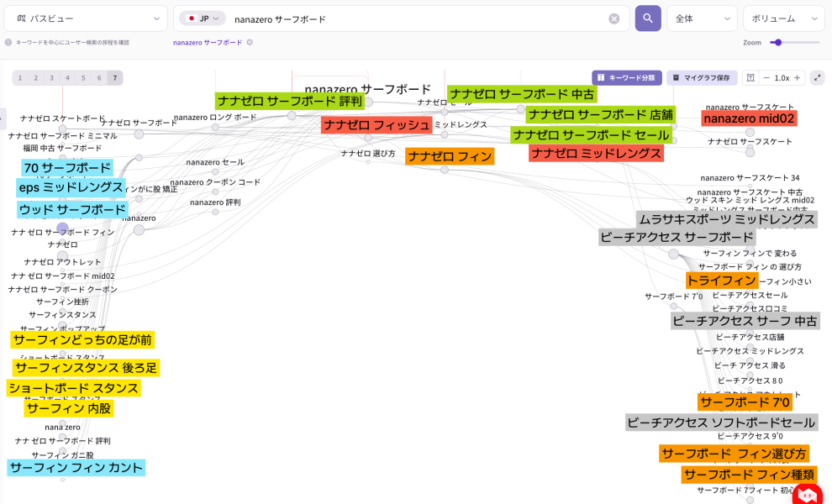Expand the ボリューム dropdown

784,18
